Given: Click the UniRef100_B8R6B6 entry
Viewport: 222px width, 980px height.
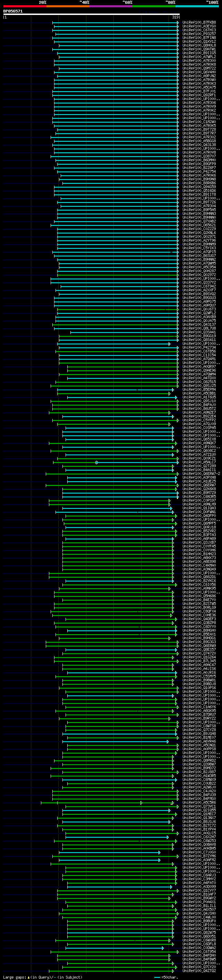Looking at the screenshot, I should (199, 183).
